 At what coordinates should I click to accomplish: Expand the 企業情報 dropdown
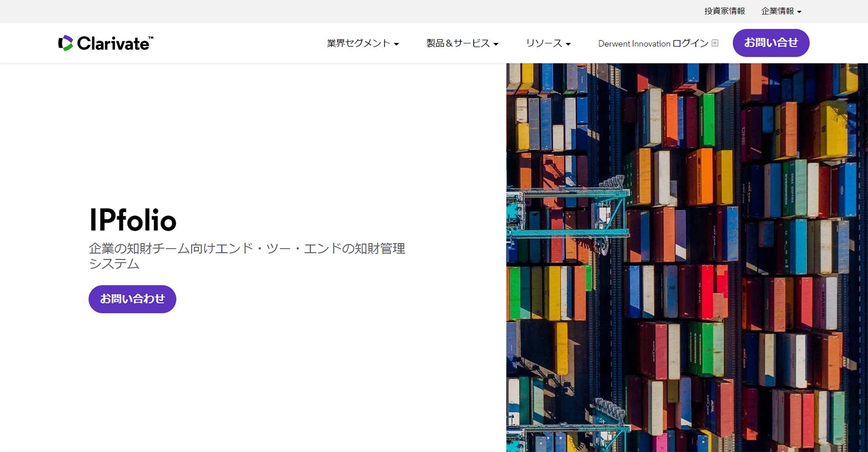tap(781, 11)
